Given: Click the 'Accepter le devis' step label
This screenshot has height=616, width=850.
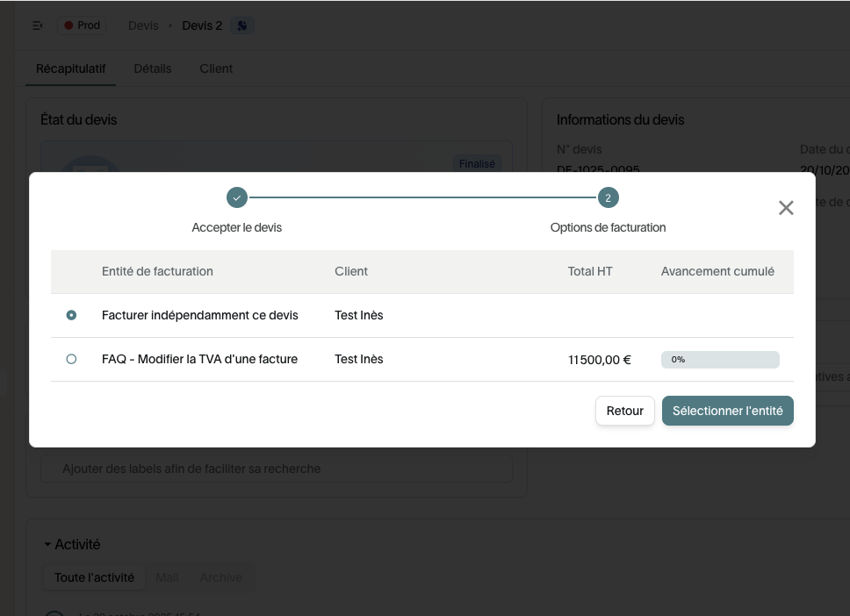Looking at the screenshot, I should [237, 227].
